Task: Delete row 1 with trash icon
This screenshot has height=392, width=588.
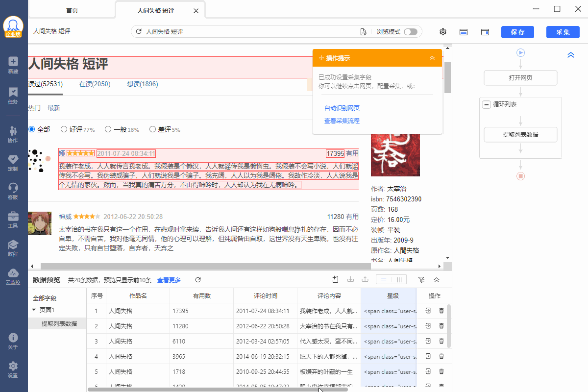Action: 441,311
